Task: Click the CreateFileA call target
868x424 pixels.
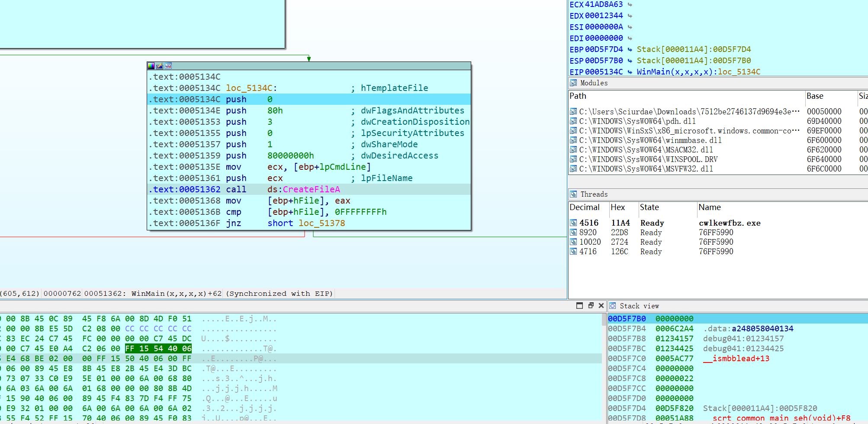Action: 311,190
